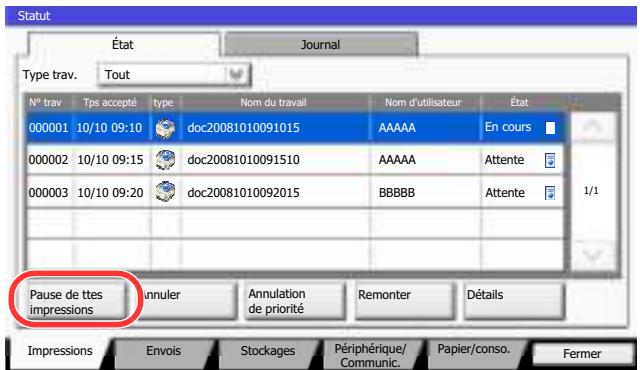Click the État column header

click(519, 102)
